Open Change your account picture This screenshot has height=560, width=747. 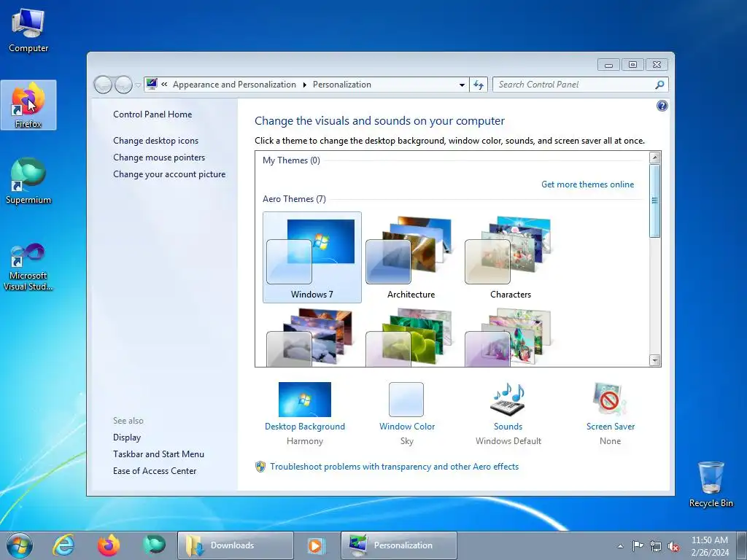click(169, 174)
